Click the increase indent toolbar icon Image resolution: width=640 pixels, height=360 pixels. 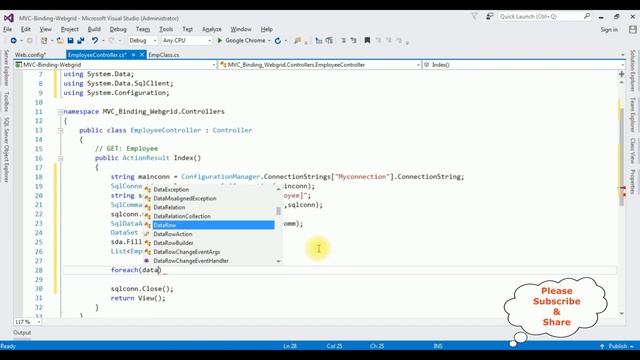click(329, 40)
